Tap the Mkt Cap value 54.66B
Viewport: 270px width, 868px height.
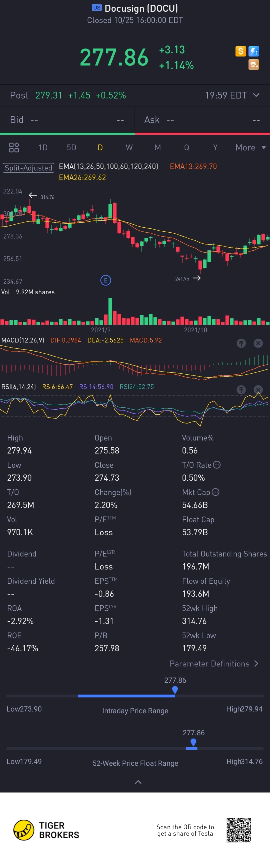click(x=195, y=505)
